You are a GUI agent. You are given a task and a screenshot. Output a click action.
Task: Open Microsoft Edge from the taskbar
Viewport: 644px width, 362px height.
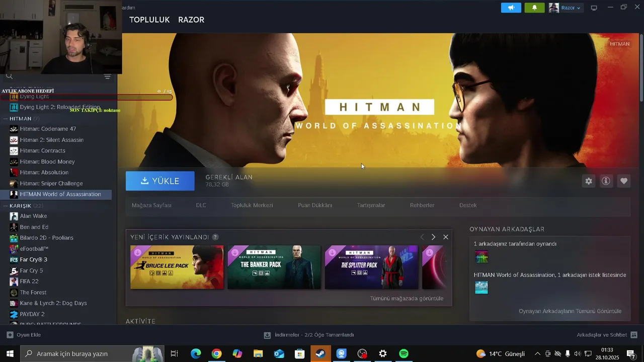pyautogui.click(x=196, y=353)
